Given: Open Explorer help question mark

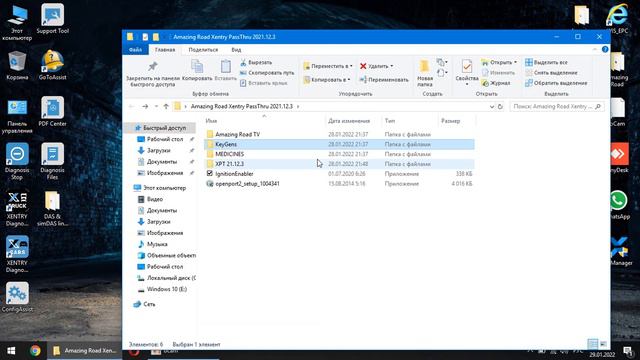Looking at the screenshot, I should coord(605,49).
